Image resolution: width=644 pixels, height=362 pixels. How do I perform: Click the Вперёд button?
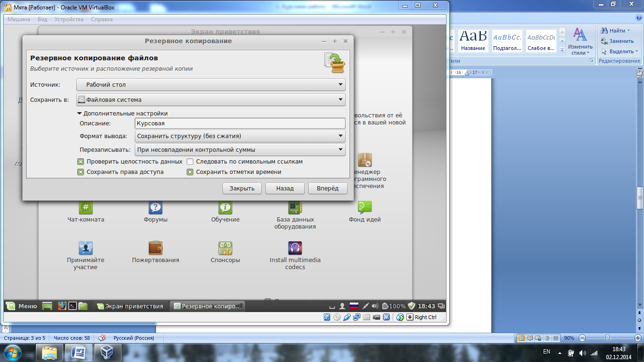tap(328, 189)
